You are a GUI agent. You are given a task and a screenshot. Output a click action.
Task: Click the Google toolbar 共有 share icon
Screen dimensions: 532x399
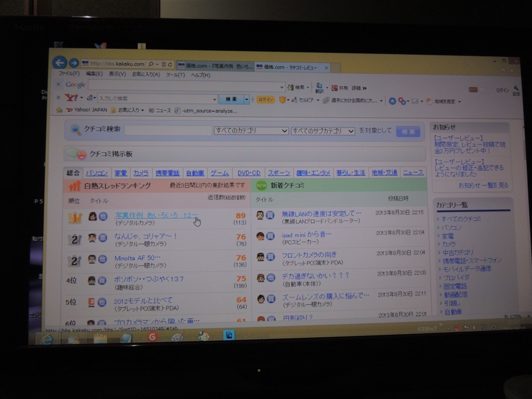click(334, 88)
